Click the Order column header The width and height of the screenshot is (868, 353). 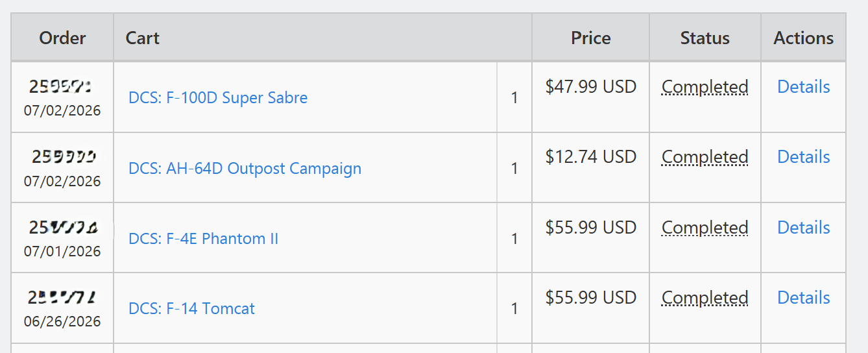tap(62, 38)
